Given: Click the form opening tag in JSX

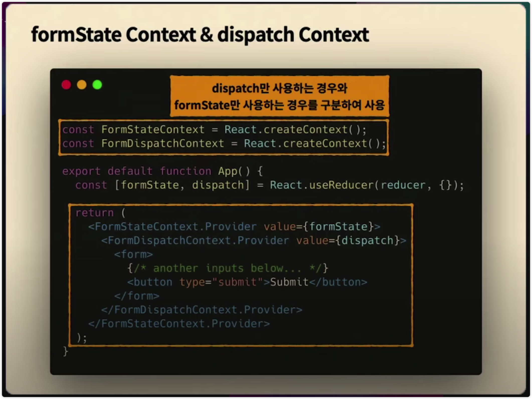Looking at the screenshot, I should 133,254.
